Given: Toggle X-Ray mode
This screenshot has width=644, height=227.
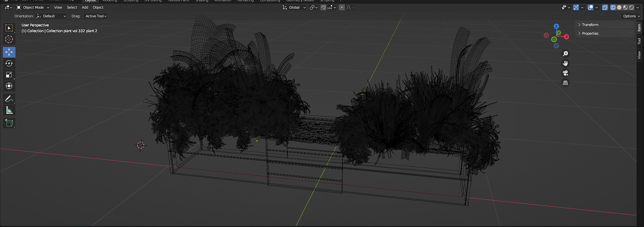Looking at the screenshot, I should click(x=605, y=7).
